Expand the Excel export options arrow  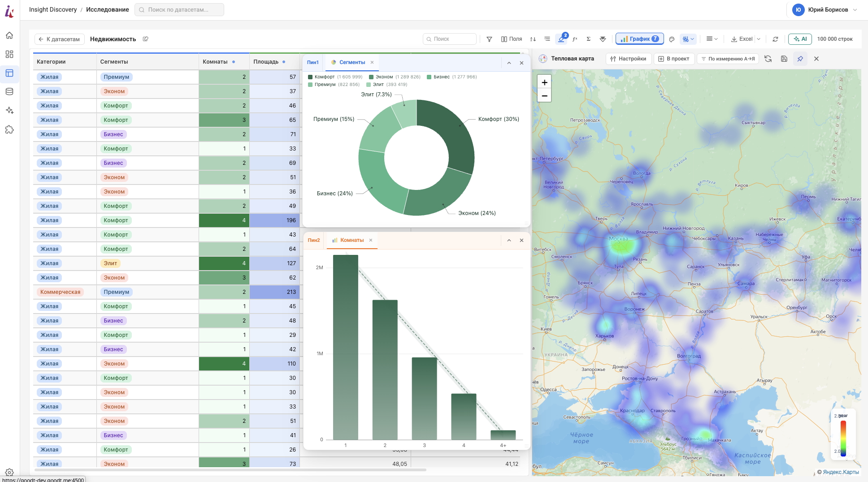(x=759, y=39)
